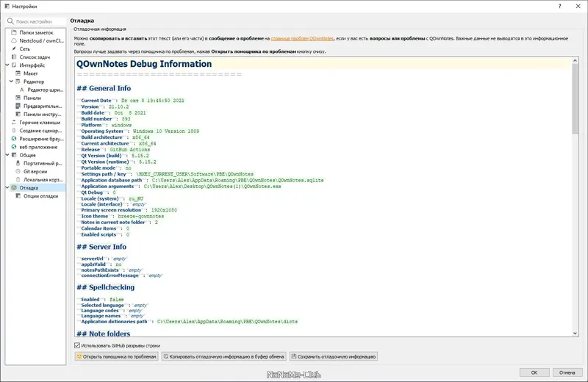Screen dimensions: 588x382
Task: Click the Git версии clock icon
Action: [x=18, y=171]
